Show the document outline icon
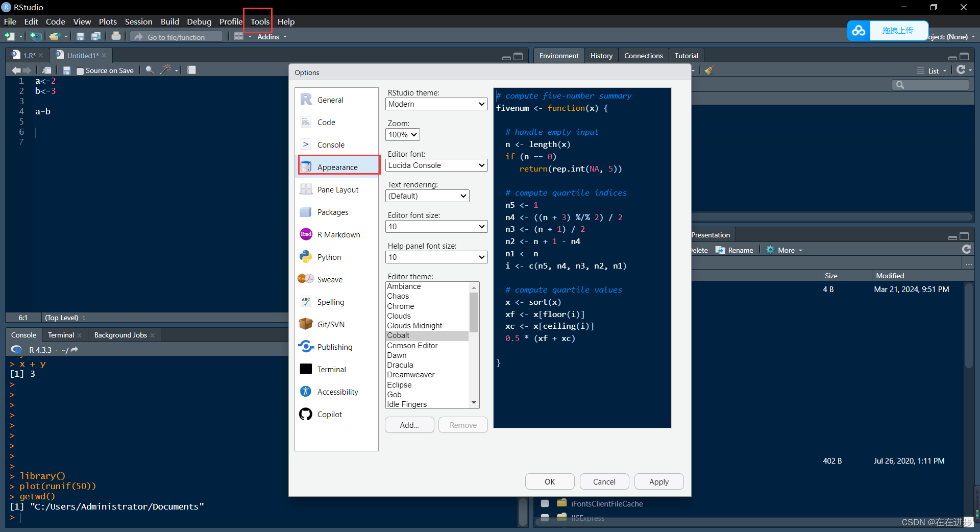The height and width of the screenshot is (532, 980). click(x=191, y=70)
